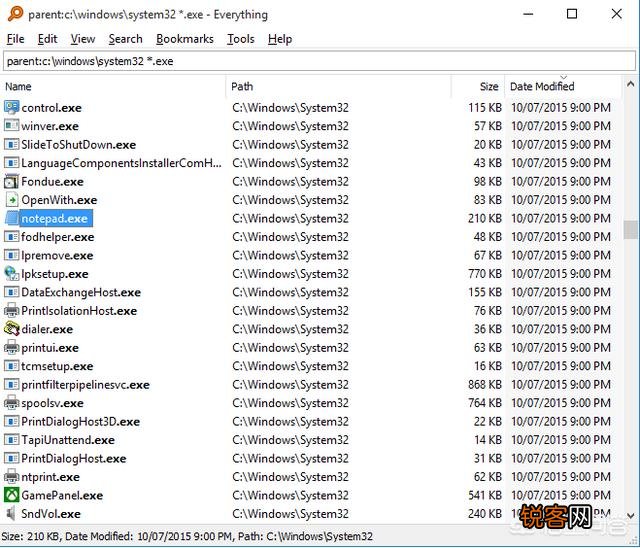
Task: Click the lpksetup.exe globe icon
Action: pyautogui.click(x=12, y=274)
